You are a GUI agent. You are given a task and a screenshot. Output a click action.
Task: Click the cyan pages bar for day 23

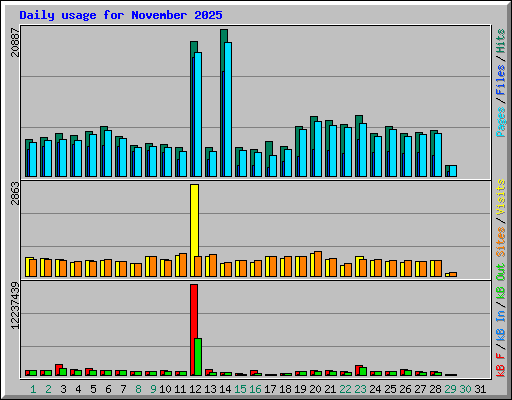tap(363, 150)
